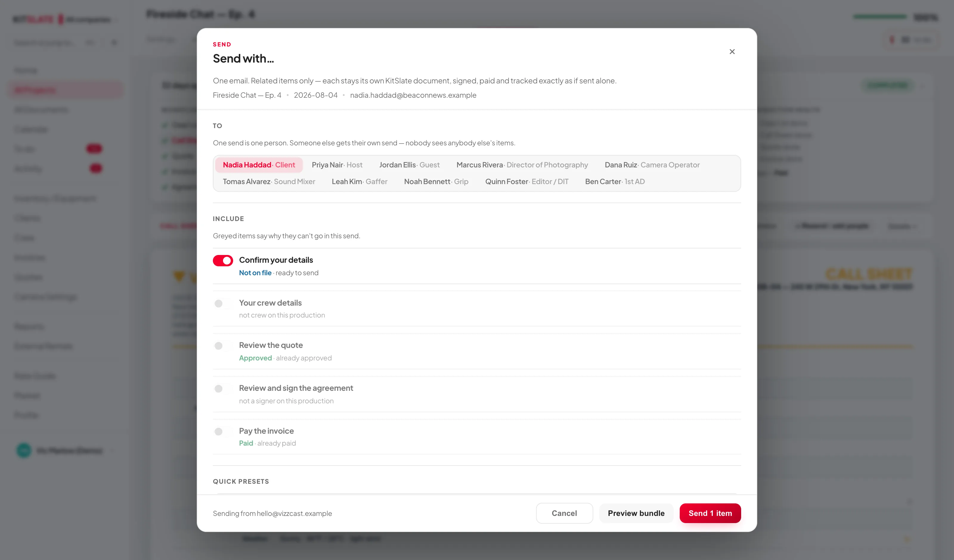Click nadia.haddad@beaconnews.example address
This screenshot has height=560, width=954.
(413, 95)
